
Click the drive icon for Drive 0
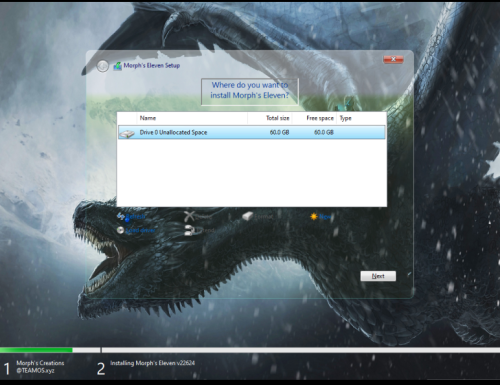point(127,133)
